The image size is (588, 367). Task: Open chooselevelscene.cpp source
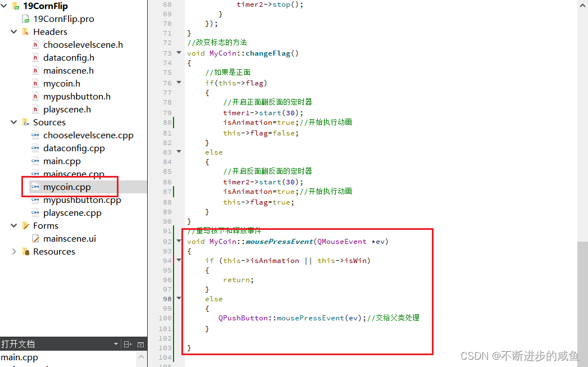click(88, 135)
